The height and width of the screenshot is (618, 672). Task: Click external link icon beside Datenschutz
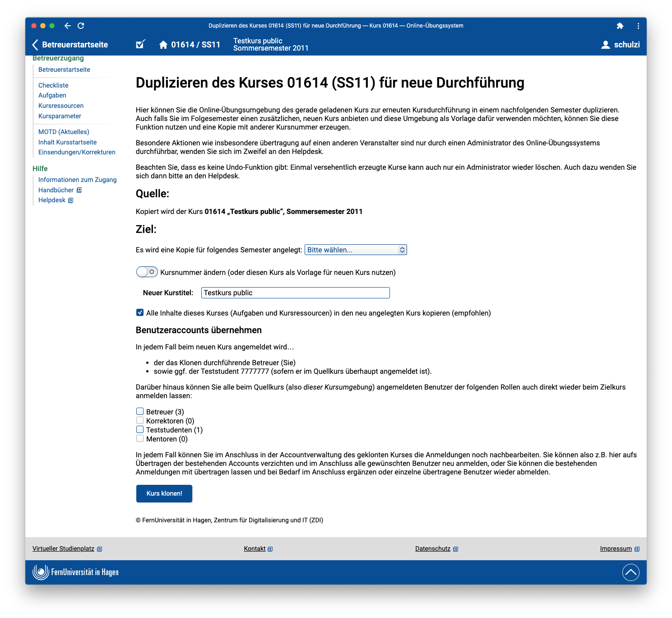[x=456, y=549]
